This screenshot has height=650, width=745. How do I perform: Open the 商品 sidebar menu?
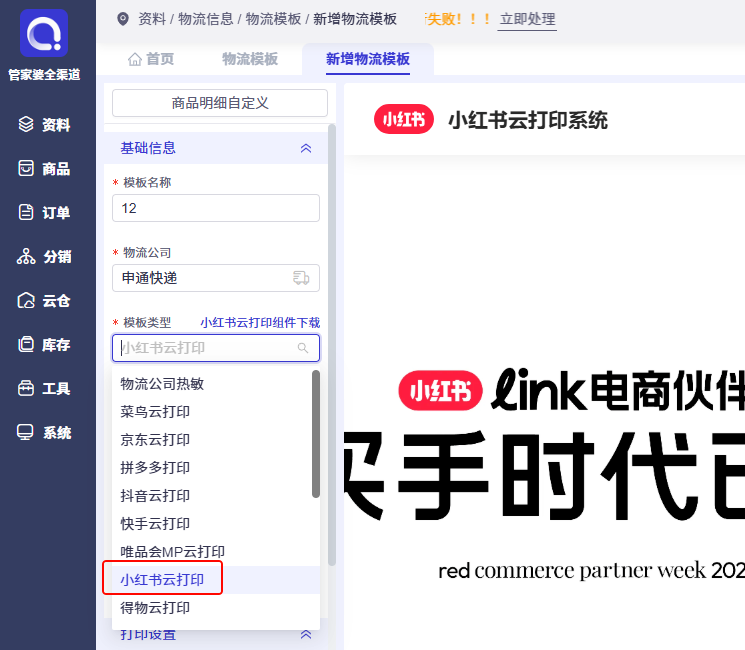click(x=44, y=168)
